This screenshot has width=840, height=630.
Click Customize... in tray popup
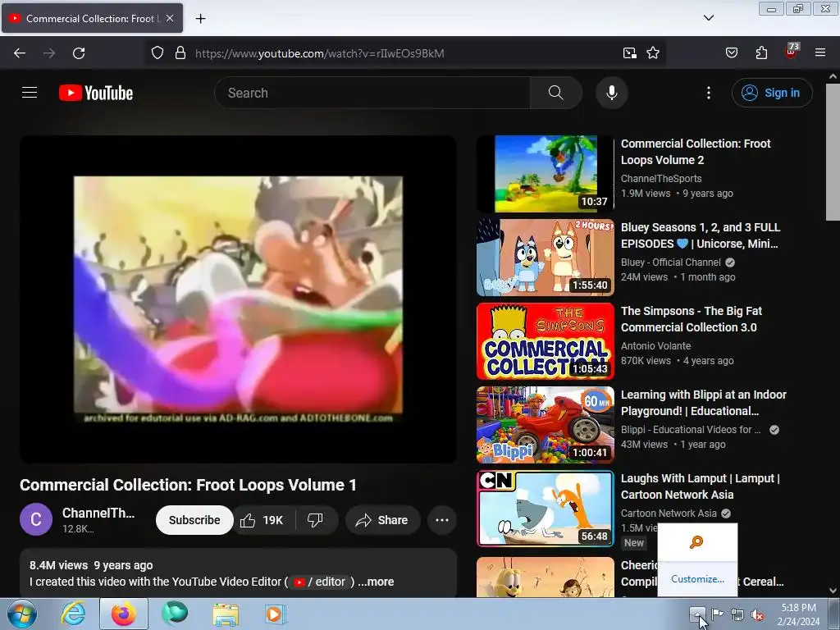[x=697, y=579]
